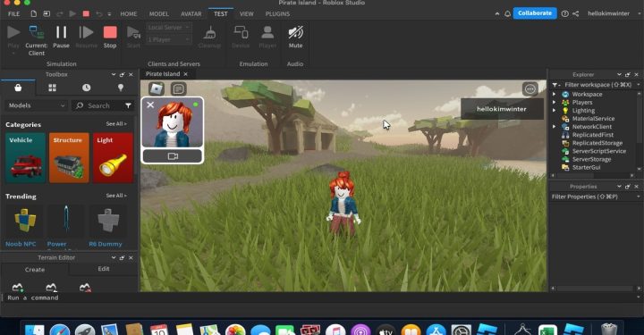Screen dimensions: 644x335
Task: Click the share icon beside username
Action: [x=576, y=13]
